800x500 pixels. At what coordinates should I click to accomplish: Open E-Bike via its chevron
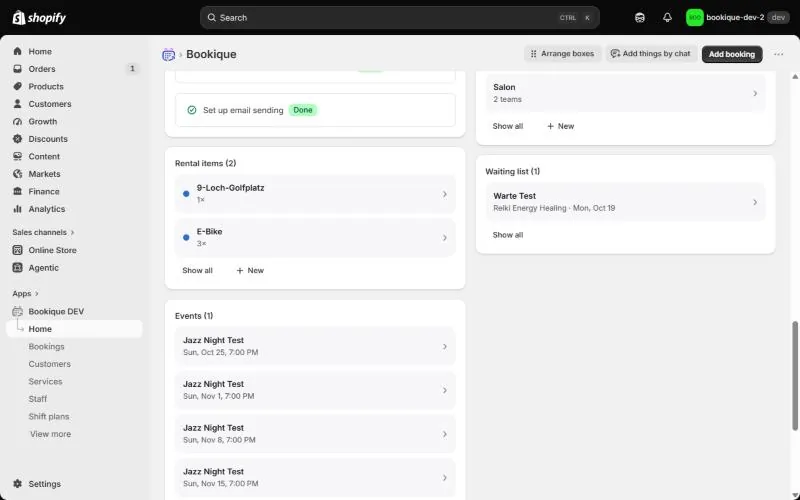pyautogui.click(x=445, y=238)
